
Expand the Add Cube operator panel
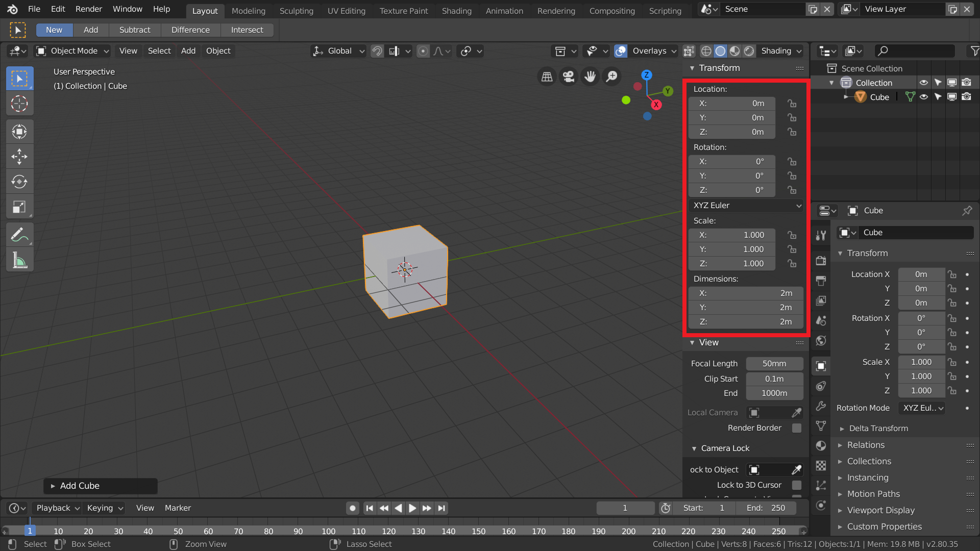coord(101,486)
